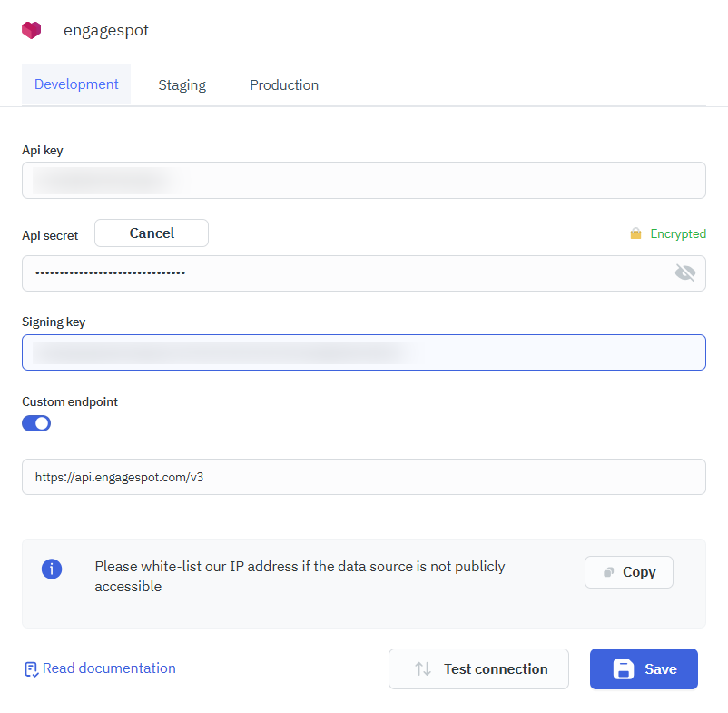Viewport: 728px width, 713px height.
Task: Click the engagespot data source title
Action: pos(105,30)
